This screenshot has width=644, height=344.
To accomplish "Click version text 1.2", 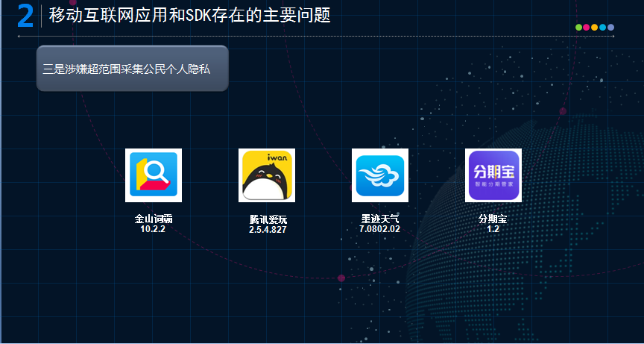I will tap(493, 229).
